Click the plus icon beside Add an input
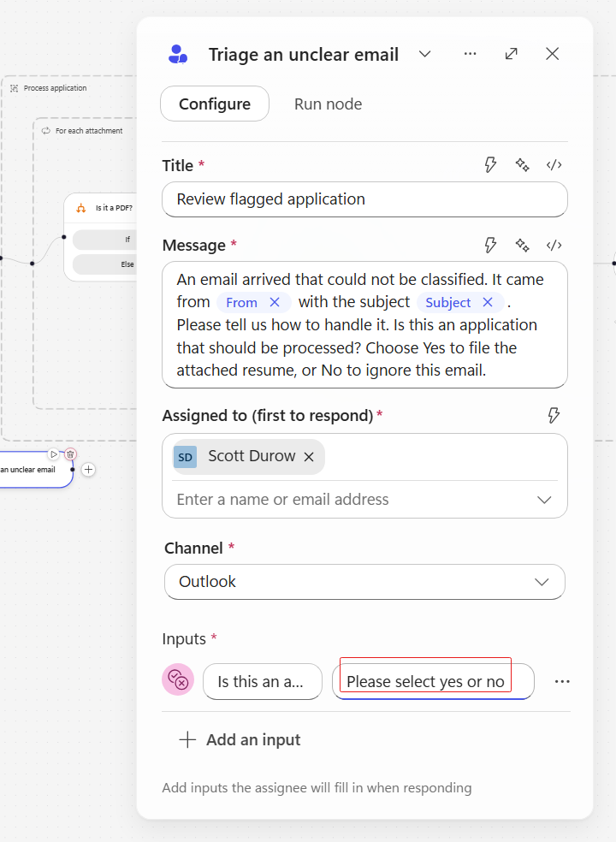 [187, 739]
